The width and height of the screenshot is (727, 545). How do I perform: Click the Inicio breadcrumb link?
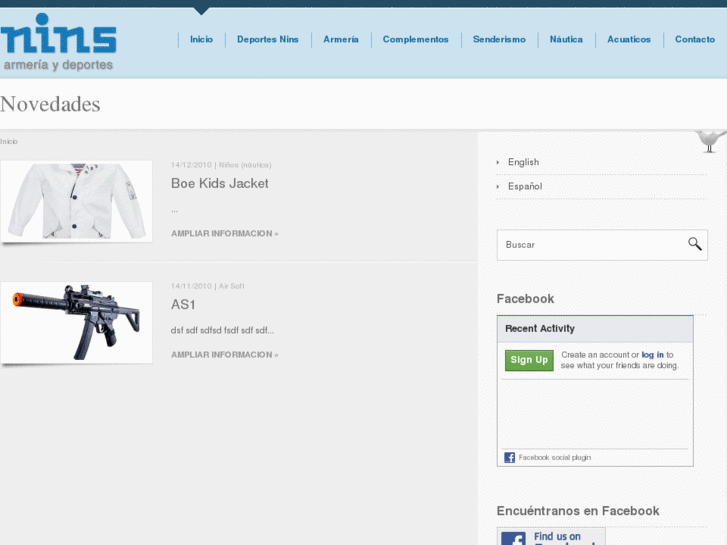click(9, 141)
